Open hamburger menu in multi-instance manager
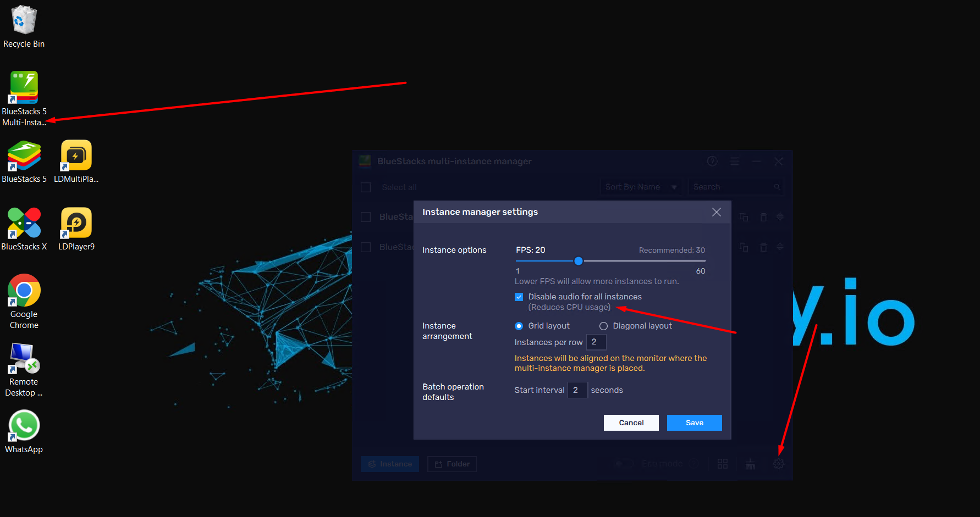980x517 pixels. [x=734, y=161]
